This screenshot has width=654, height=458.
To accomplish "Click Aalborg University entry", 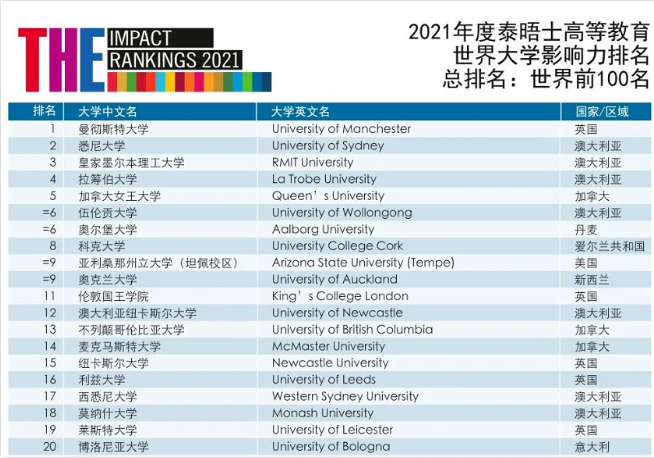I will [323, 229].
